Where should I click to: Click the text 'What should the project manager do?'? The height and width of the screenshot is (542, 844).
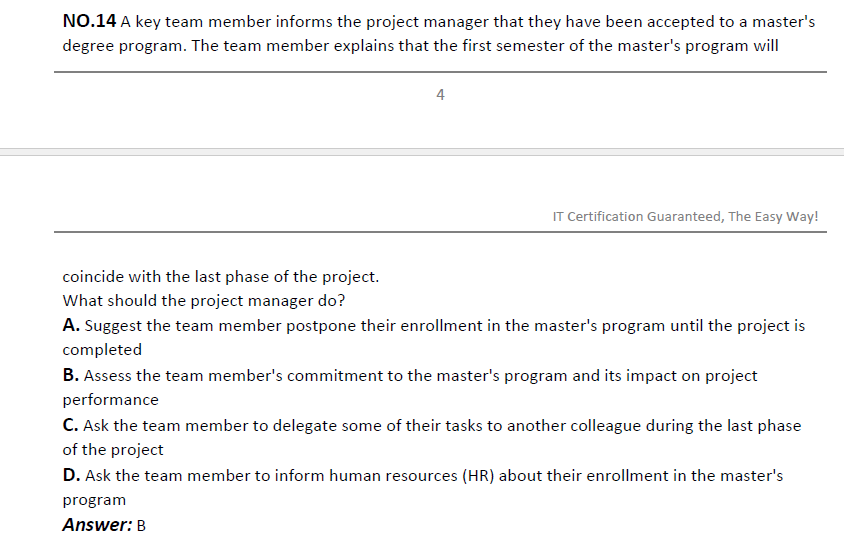203,300
